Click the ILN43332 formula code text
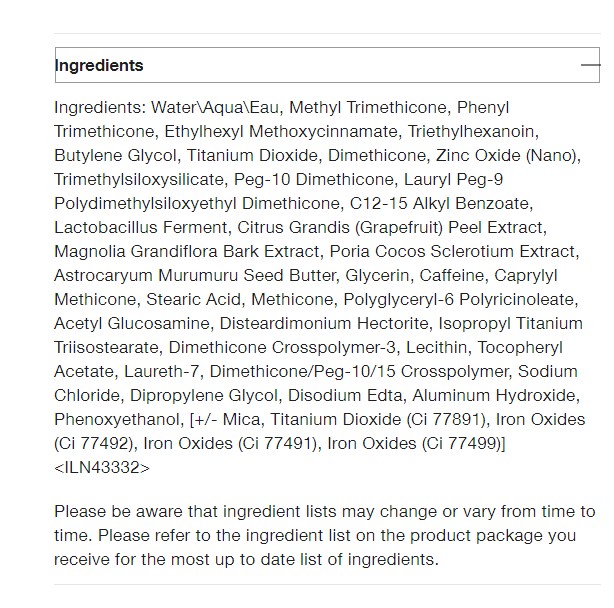The height and width of the screenshot is (608, 614). click(x=102, y=467)
